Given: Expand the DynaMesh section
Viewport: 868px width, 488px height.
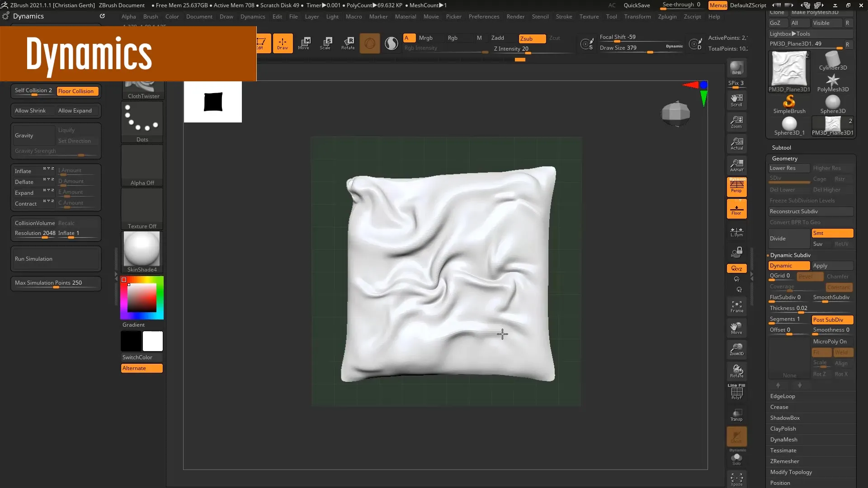Looking at the screenshot, I should (783, 440).
